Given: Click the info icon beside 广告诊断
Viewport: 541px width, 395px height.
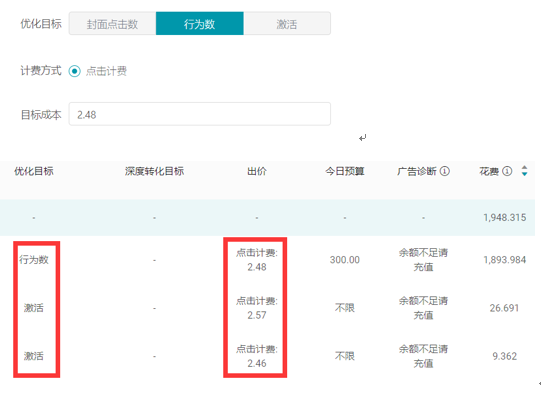Looking at the screenshot, I should [x=445, y=171].
